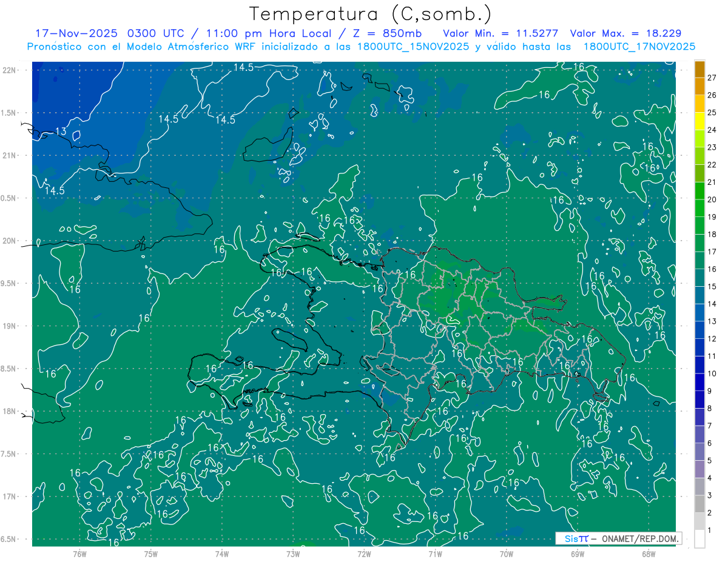
Task: Click the 75W longitude axis label
Action: click(x=151, y=554)
